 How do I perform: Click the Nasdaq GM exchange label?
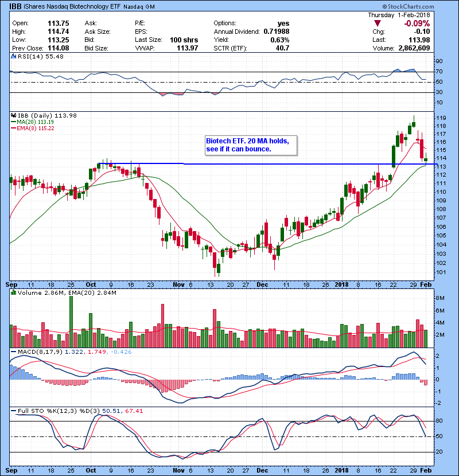139,7
